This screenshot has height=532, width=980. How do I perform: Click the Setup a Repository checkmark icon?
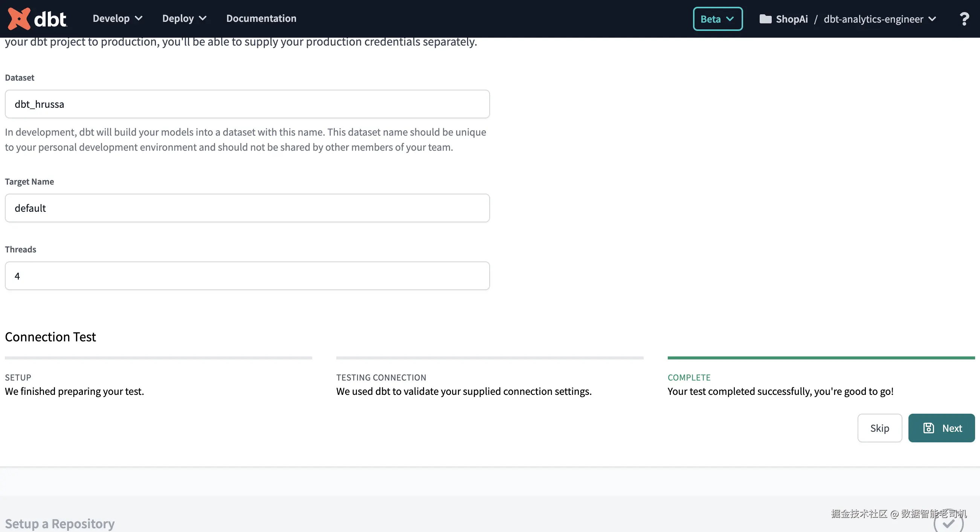pyautogui.click(x=948, y=523)
